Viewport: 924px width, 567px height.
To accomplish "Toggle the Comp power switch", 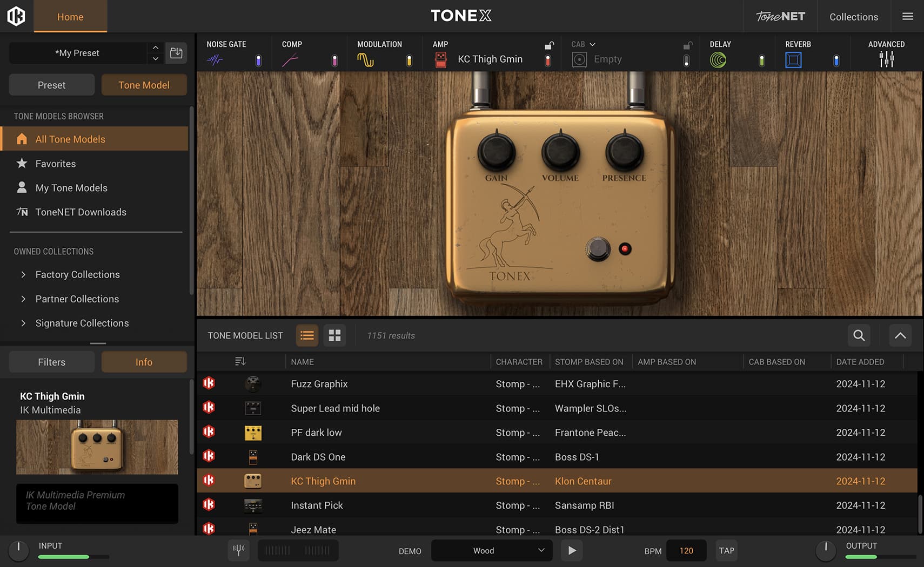I will pos(334,60).
